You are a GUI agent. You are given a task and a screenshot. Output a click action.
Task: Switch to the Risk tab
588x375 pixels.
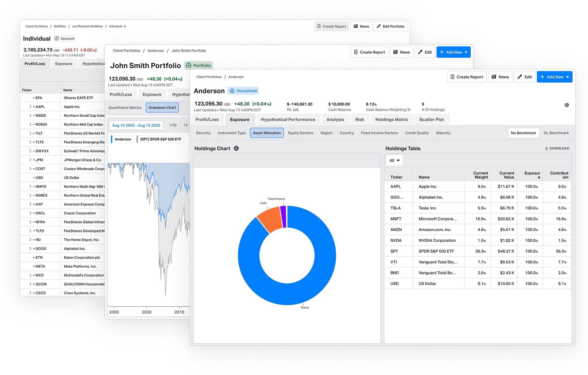coord(360,119)
